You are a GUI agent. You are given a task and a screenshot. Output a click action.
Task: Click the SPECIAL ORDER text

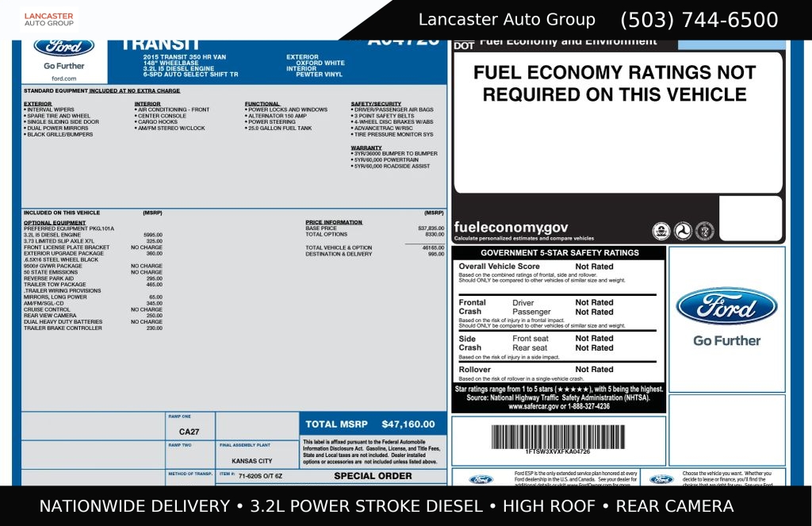coord(373,476)
